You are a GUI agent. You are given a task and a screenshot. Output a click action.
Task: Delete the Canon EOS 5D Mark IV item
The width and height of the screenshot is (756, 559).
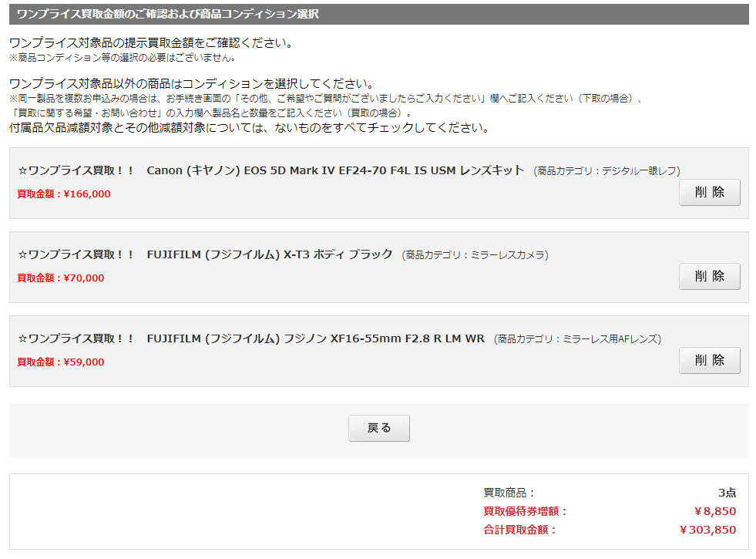tap(709, 193)
